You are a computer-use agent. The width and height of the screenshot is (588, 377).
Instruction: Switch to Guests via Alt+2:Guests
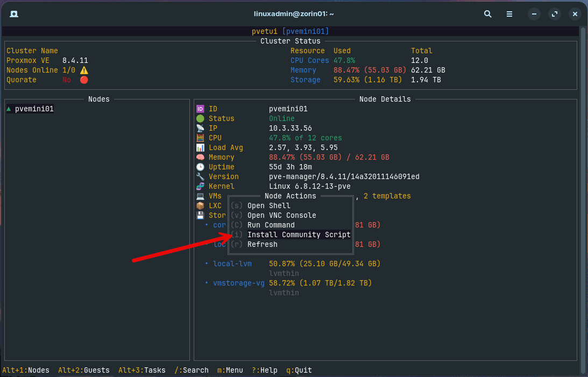[83, 370]
